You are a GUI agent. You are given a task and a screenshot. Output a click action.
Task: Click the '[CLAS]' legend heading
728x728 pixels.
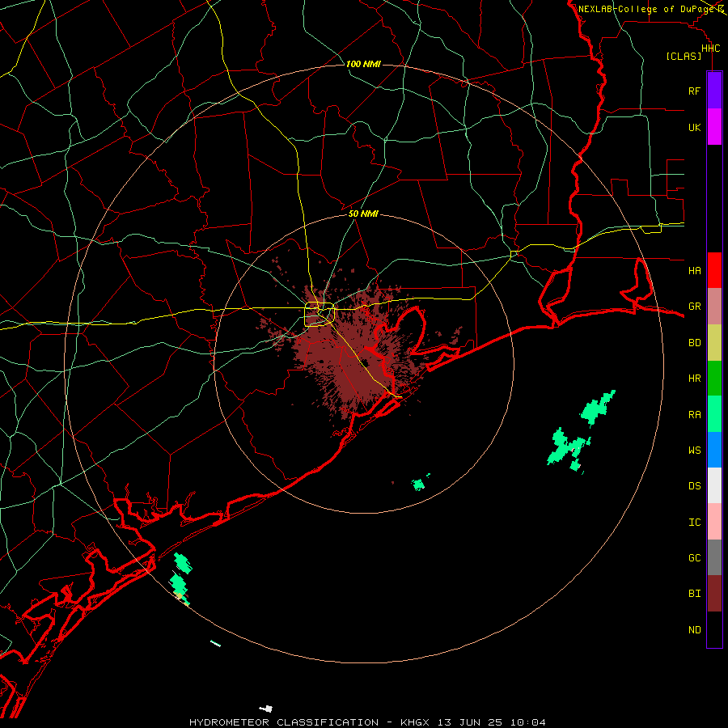pyautogui.click(x=684, y=56)
